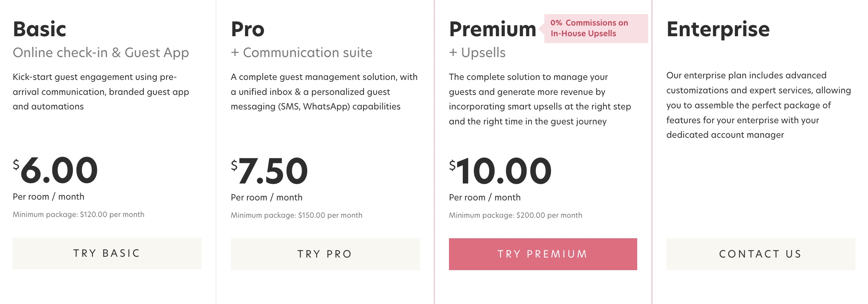Click the TRY BASIC button
Viewport: 868px width, 304px height.
click(107, 253)
